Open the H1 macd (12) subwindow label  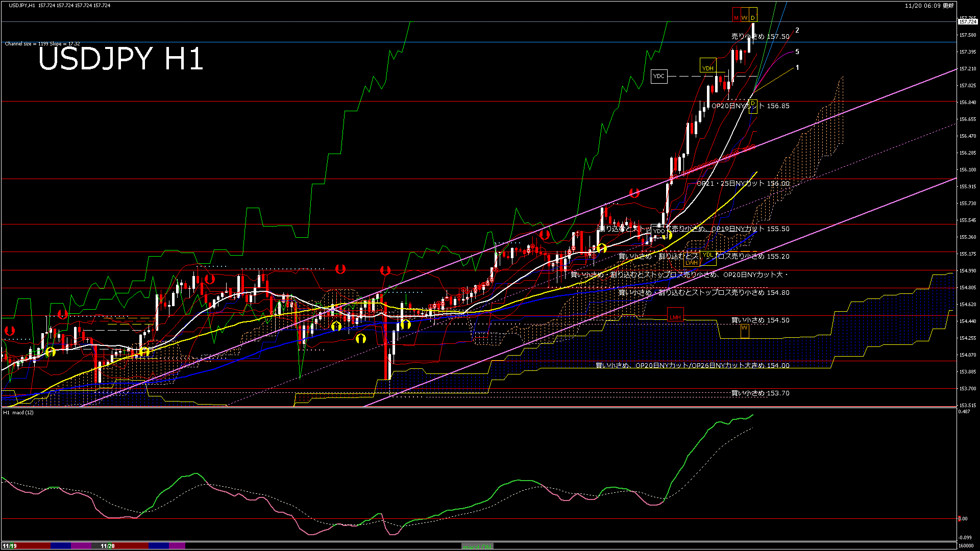click(18, 413)
